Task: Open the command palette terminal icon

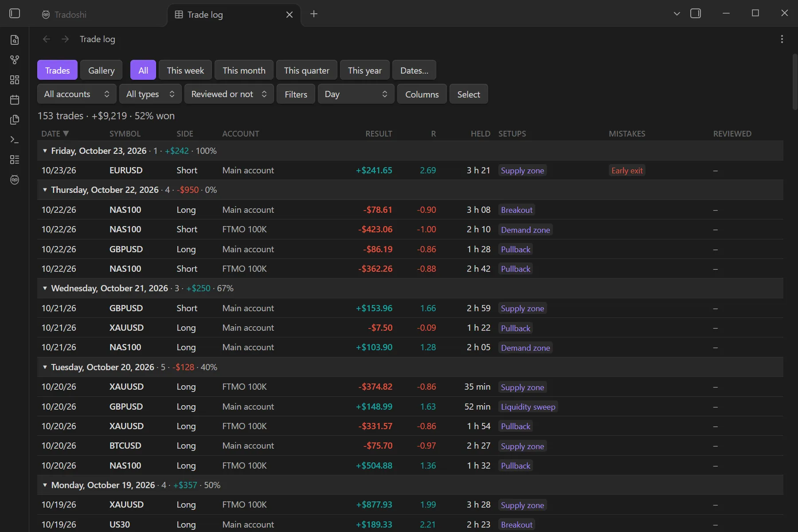Action: 15,140
